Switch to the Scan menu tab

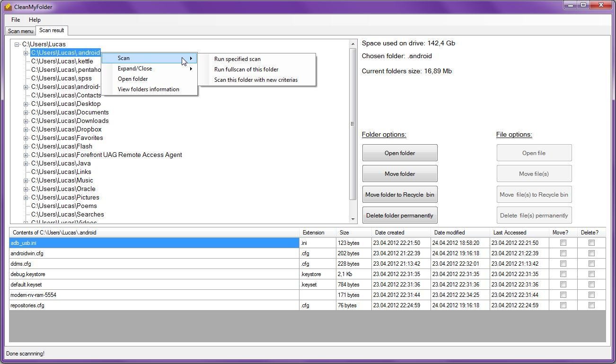tap(21, 31)
